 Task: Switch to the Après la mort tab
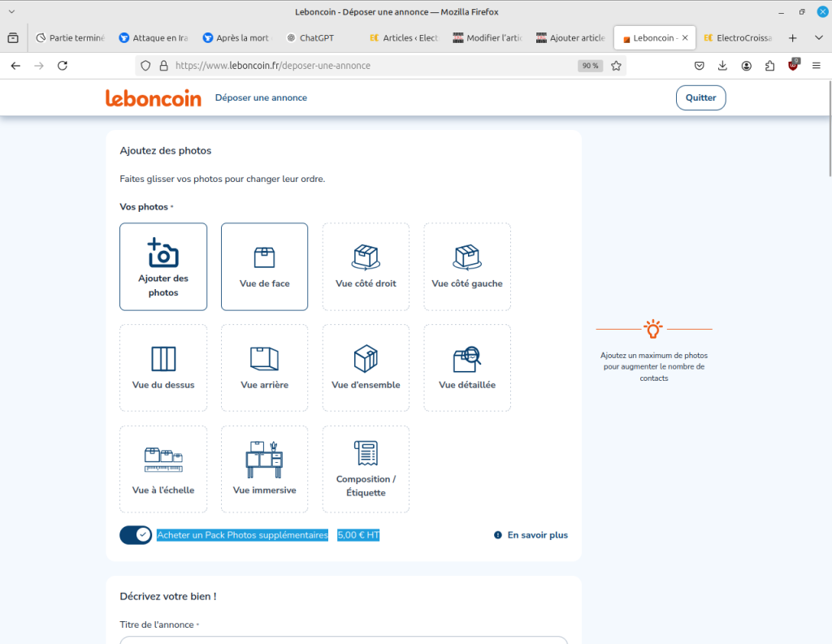pyautogui.click(x=237, y=37)
